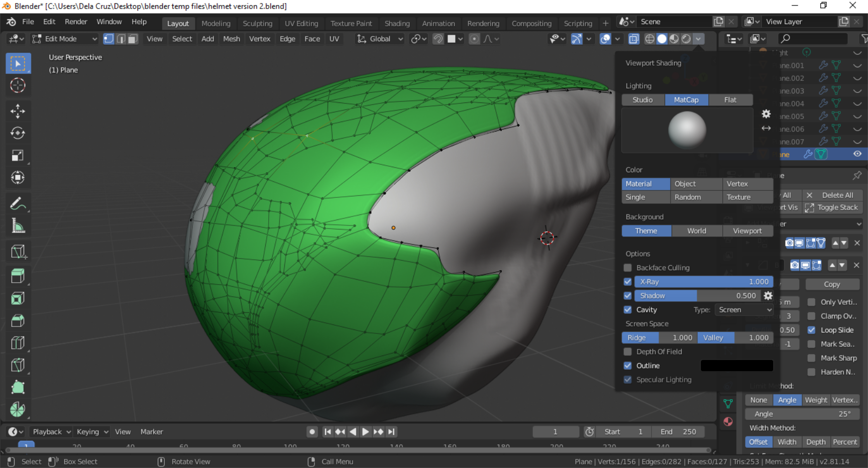Open MatCap preferences gear icon

click(x=766, y=114)
